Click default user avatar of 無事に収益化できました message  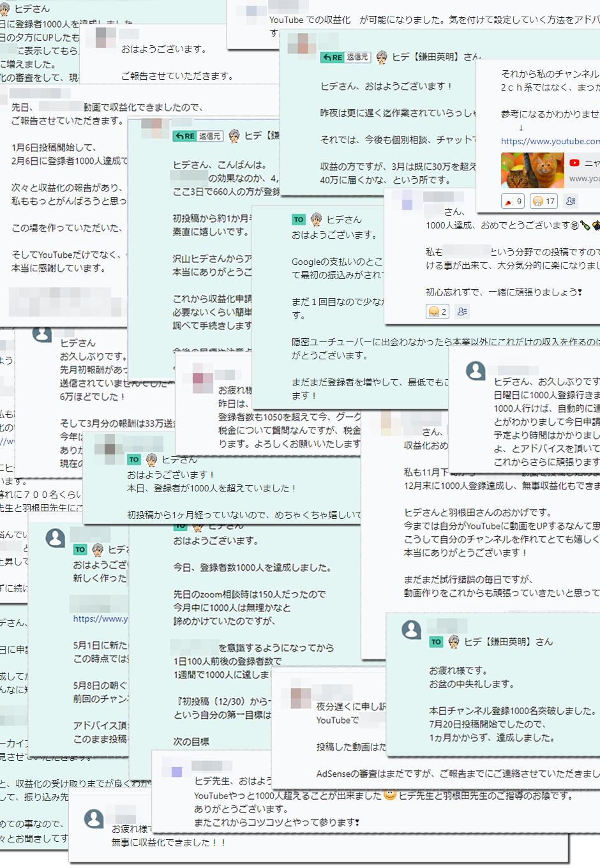pos(94,819)
